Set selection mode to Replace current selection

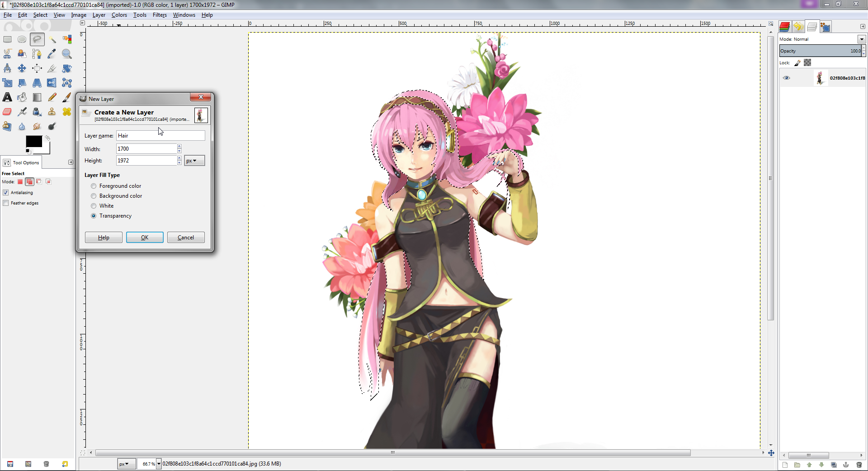(x=20, y=182)
